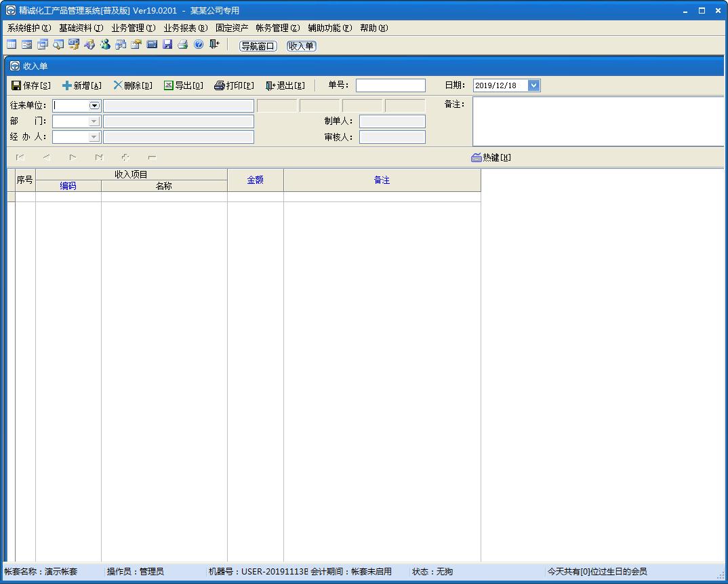This screenshot has height=584, width=728.
Task: Click the 单号 input field
Action: click(390, 85)
